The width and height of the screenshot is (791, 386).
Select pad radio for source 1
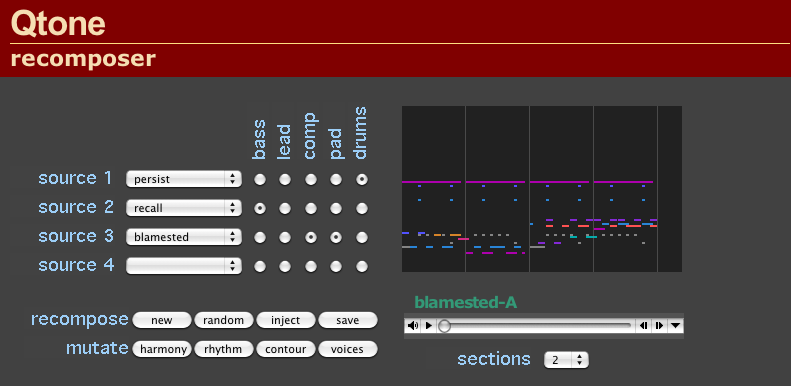point(336,179)
